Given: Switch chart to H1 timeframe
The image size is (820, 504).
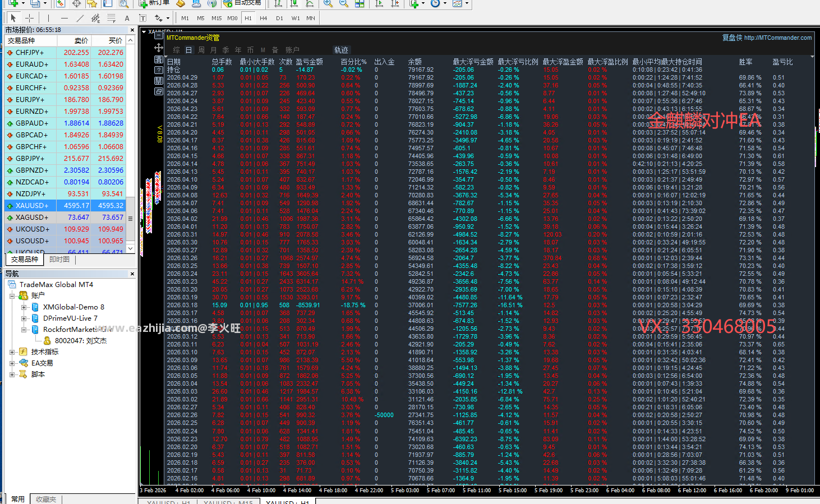Looking at the screenshot, I should (x=248, y=18).
